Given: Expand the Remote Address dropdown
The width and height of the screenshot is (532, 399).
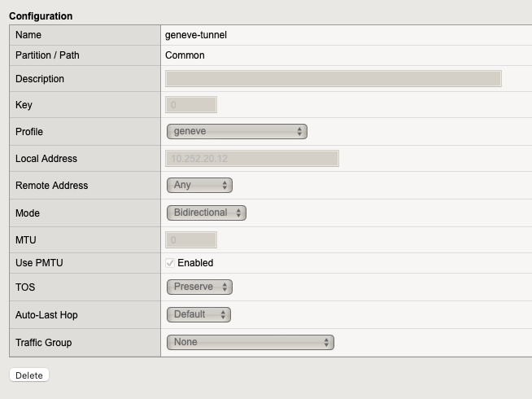Looking at the screenshot, I should 199,185.
